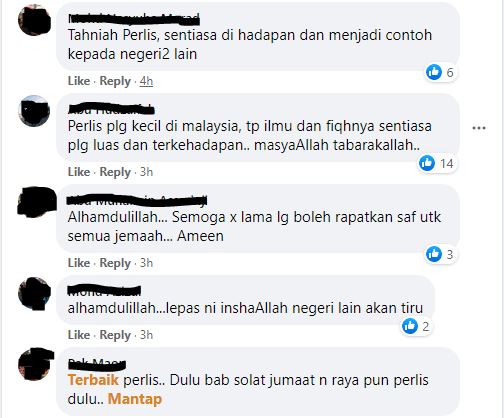Open first commenter's profile picture
The image size is (504, 418).
34,20
